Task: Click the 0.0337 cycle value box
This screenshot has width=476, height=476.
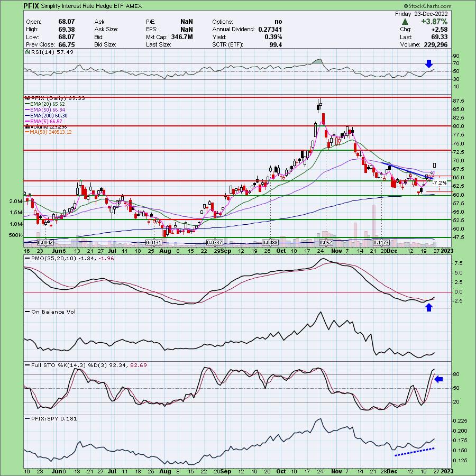Action: [215, 243]
